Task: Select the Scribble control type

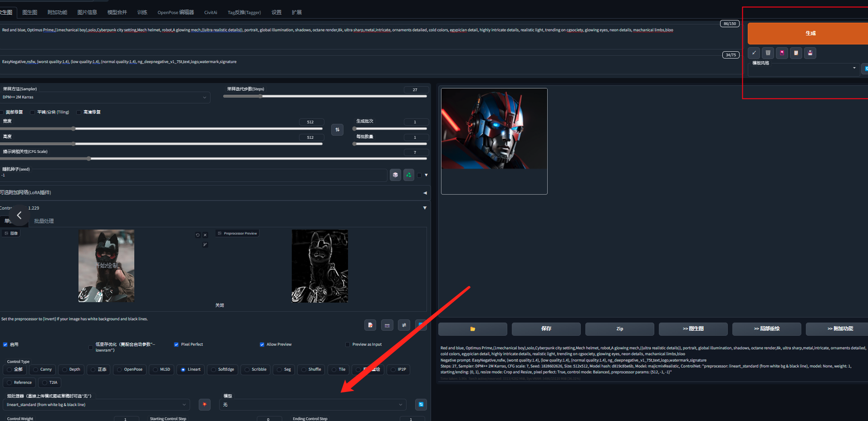Action: (x=255, y=370)
